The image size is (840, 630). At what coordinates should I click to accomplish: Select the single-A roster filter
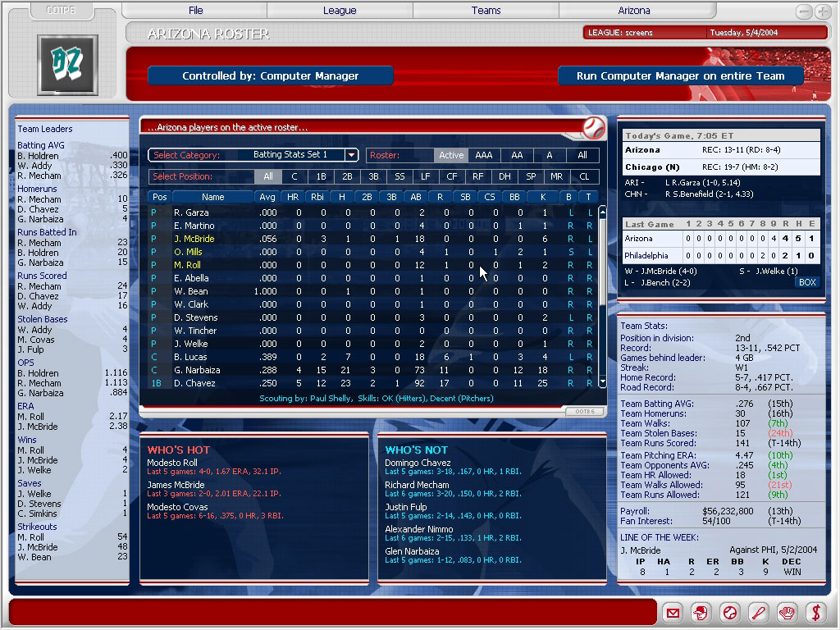click(x=549, y=155)
